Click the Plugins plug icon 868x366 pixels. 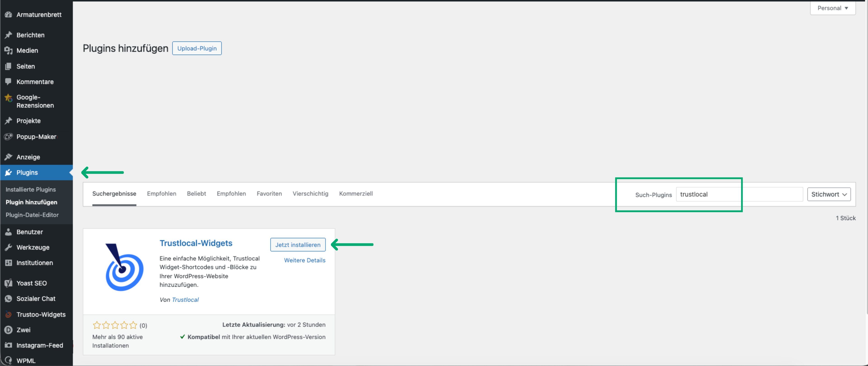click(8, 172)
